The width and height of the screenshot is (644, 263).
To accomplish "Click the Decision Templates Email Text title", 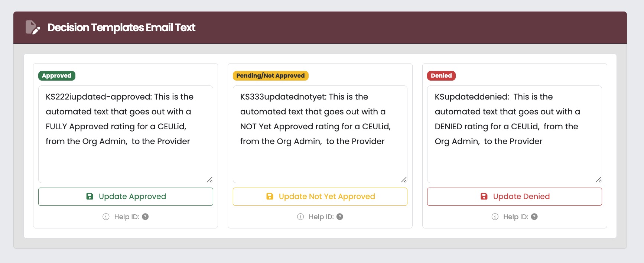I will (121, 27).
